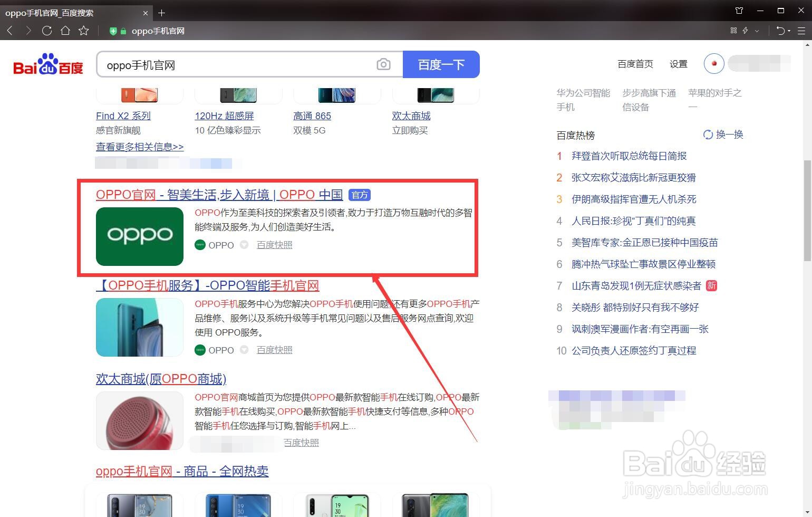Screen dimensions: 812x517
Task: Expand dropdown arrow beside OPPO服务 result source
Action: (244, 350)
